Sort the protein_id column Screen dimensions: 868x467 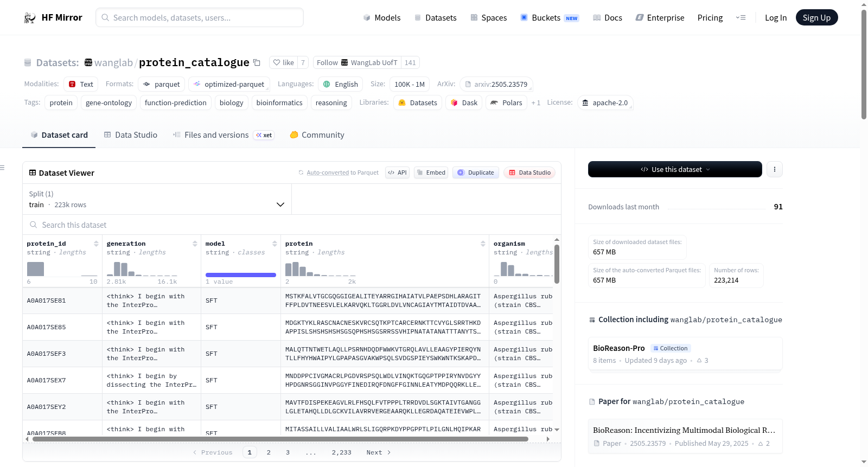(96, 244)
